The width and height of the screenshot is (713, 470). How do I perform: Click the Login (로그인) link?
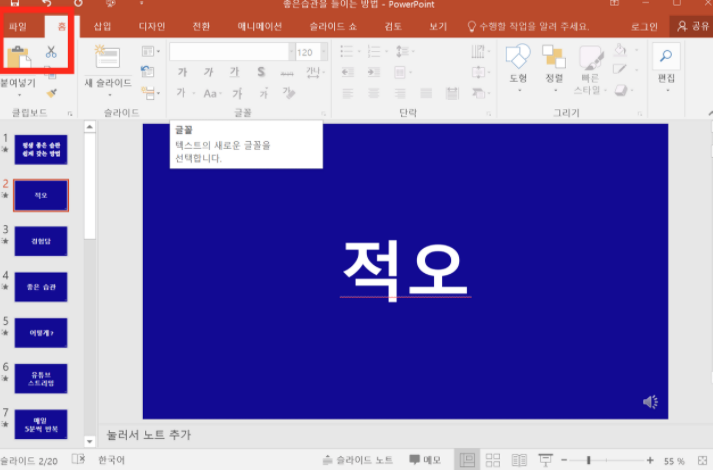coord(644,26)
